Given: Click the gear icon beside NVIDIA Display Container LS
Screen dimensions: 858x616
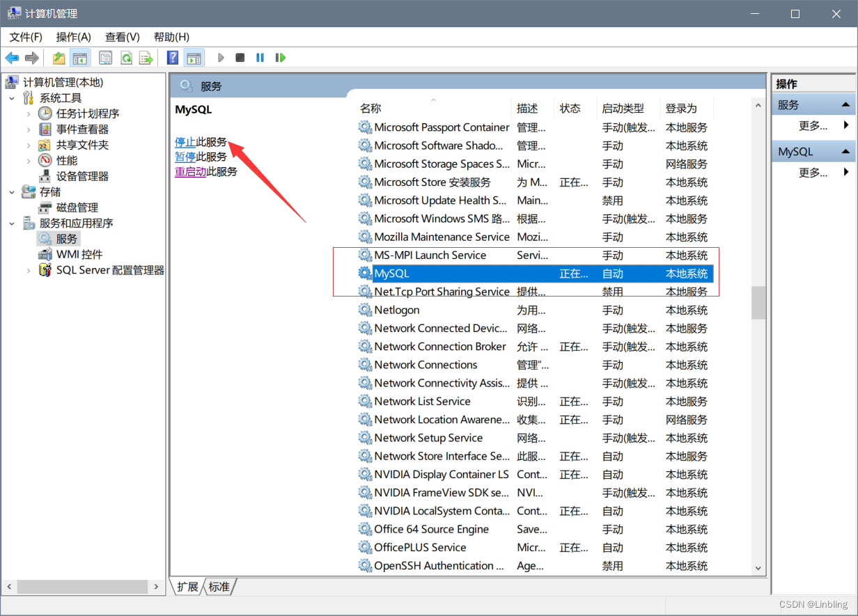Looking at the screenshot, I should 365,474.
